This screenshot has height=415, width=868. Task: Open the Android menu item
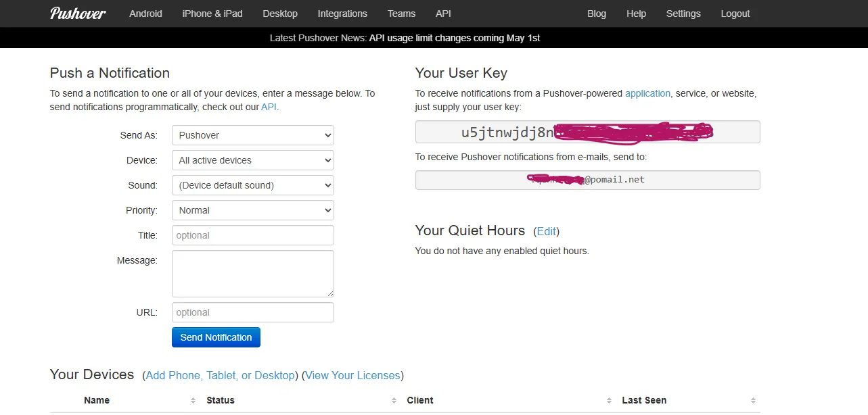click(146, 14)
